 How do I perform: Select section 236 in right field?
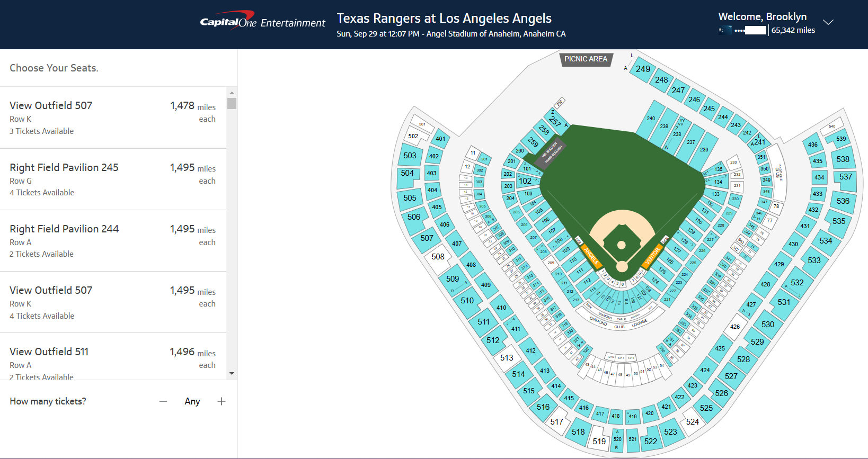704,149
